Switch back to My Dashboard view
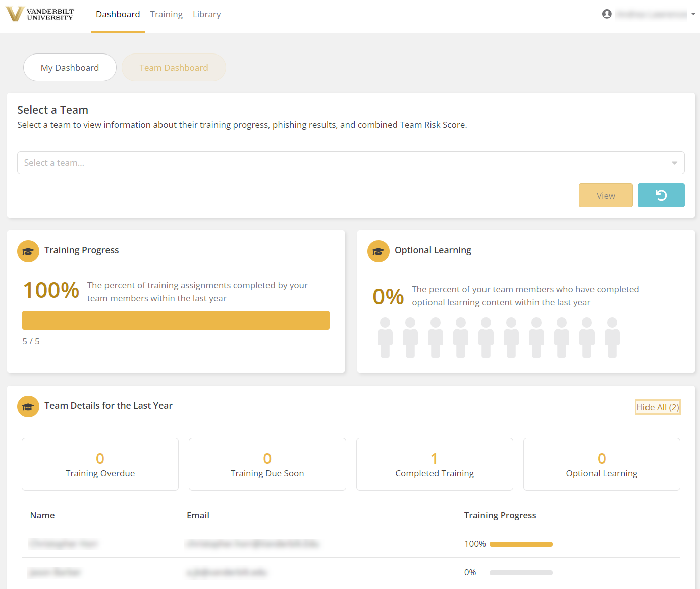This screenshot has height=589, width=700. 70,67
